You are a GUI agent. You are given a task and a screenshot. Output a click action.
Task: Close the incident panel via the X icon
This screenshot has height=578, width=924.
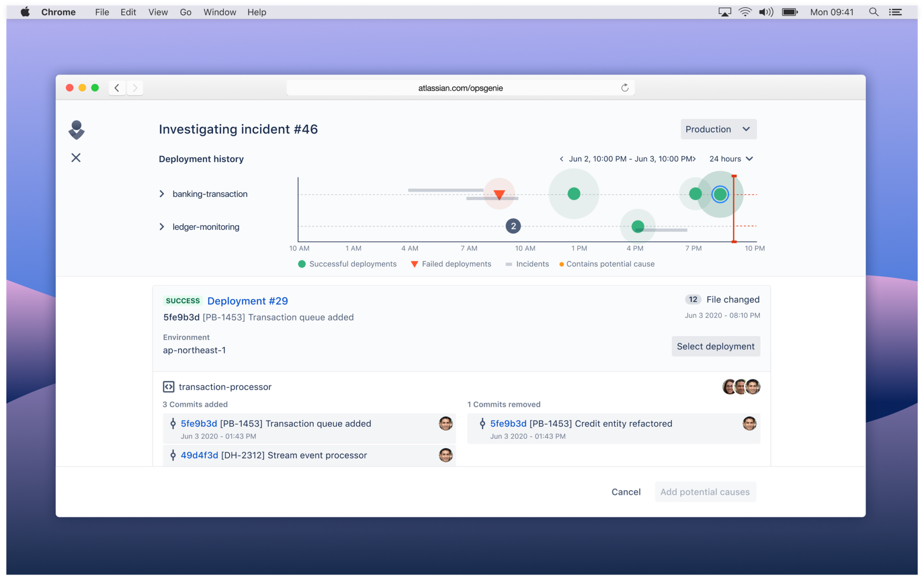76,157
